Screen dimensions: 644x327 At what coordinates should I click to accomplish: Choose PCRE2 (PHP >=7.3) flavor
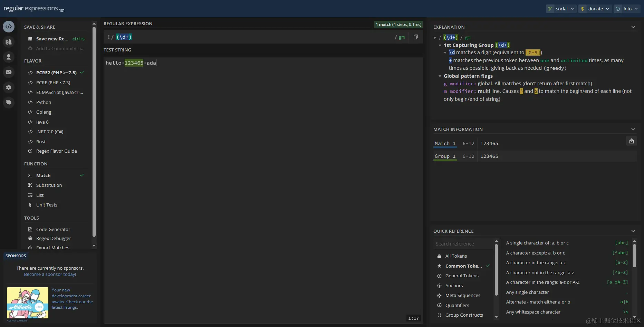56,73
